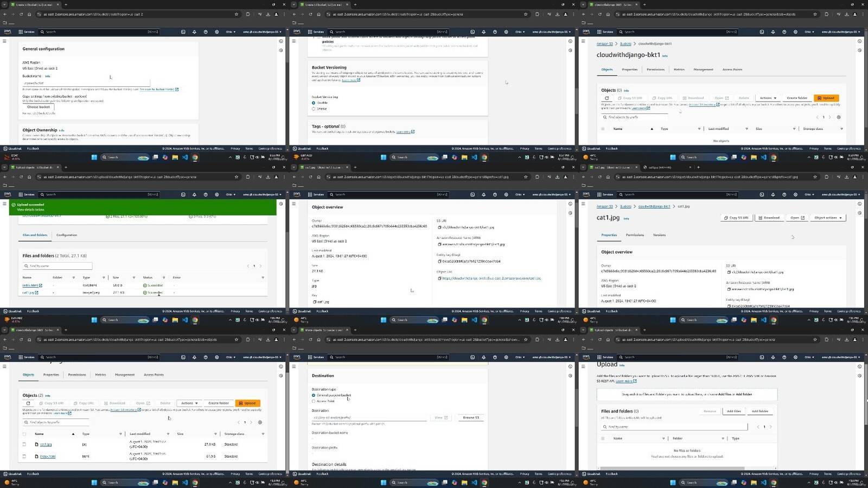Open Management tab in Objects (2) bucket window
This screenshot has width=868, height=488.
pyautogui.click(x=124, y=375)
